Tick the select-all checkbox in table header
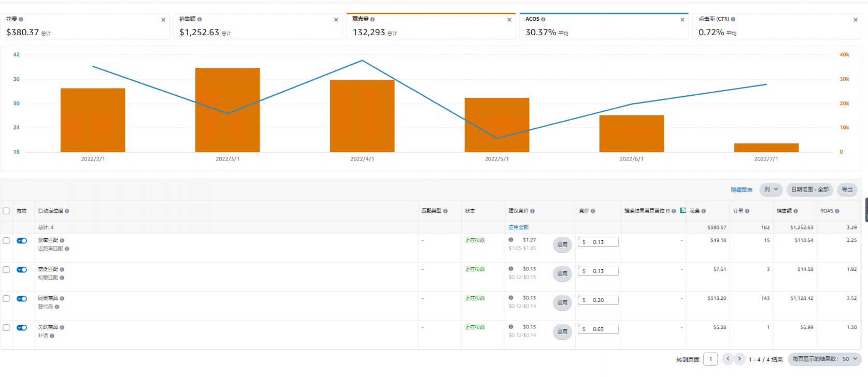868x377 pixels. [6, 211]
